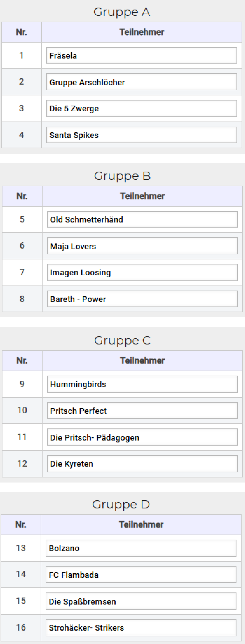Click the Hummingbirds participant field
Viewport: 245px width, 644px height.
pyautogui.click(x=142, y=384)
